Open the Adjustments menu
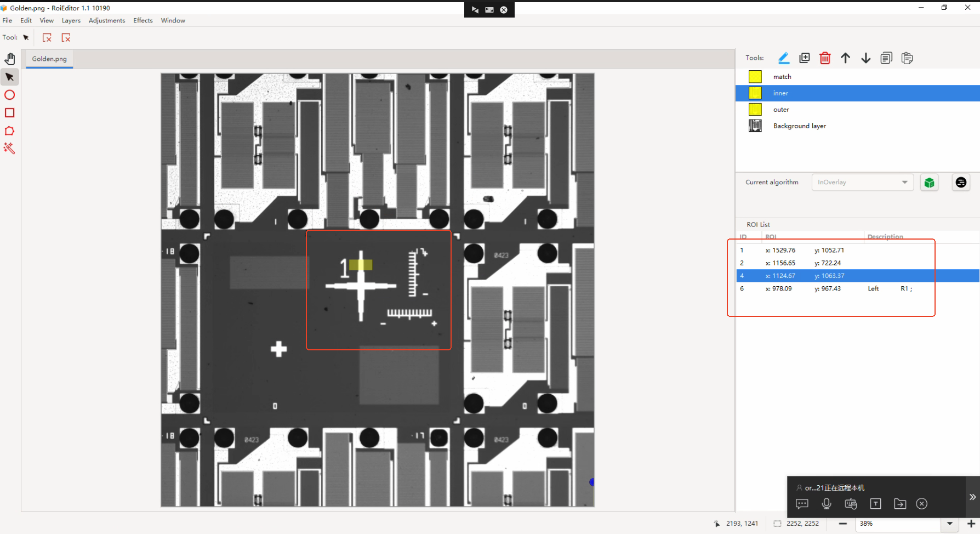 [107, 20]
